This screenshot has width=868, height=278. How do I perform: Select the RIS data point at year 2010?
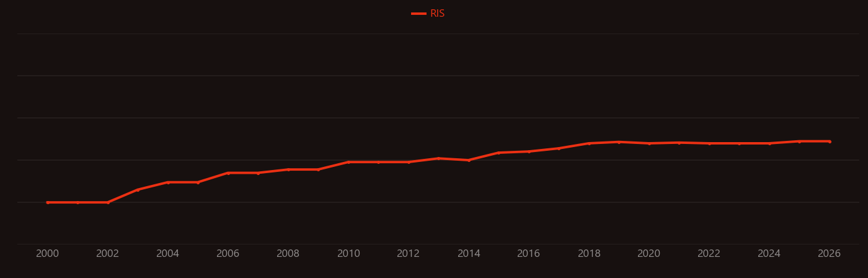[348, 162]
